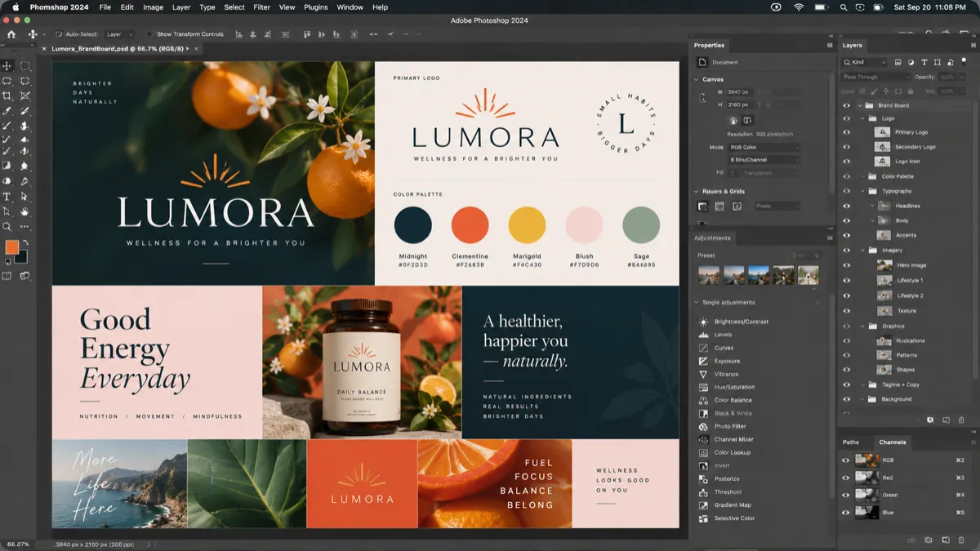Select the Horizontal Type tool
The height and width of the screenshot is (551, 980).
(x=7, y=197)
